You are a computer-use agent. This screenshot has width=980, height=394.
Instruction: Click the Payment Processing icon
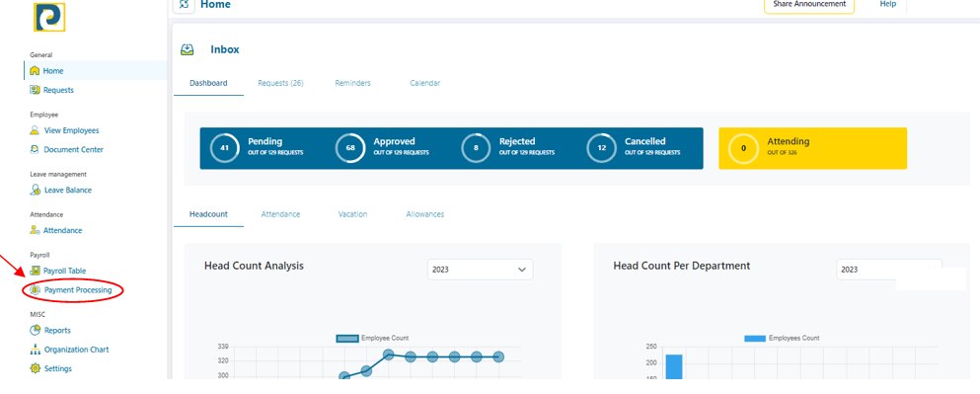[x=35, y=290]
